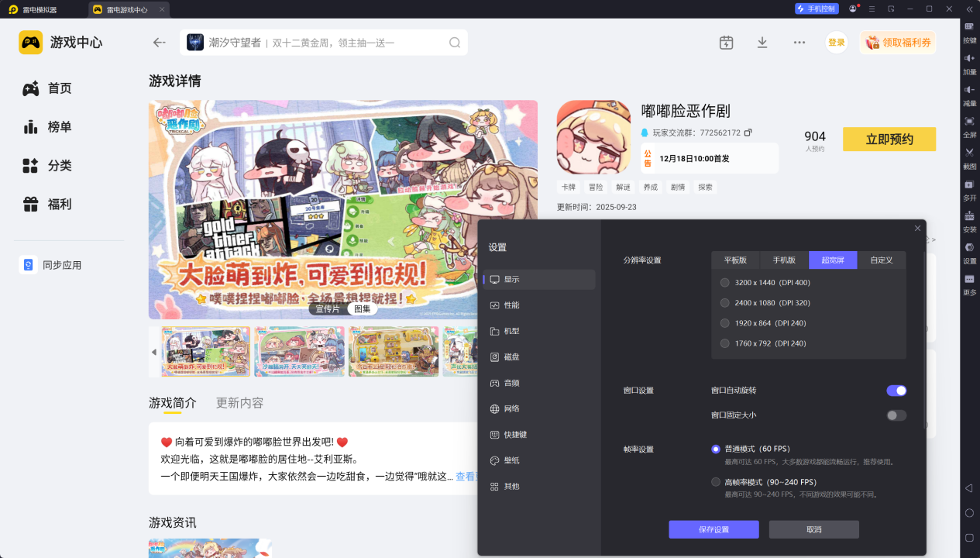Screen dimensions: 980x558
Task: Click the screenshot strip previous arrow
Action: 153,352
